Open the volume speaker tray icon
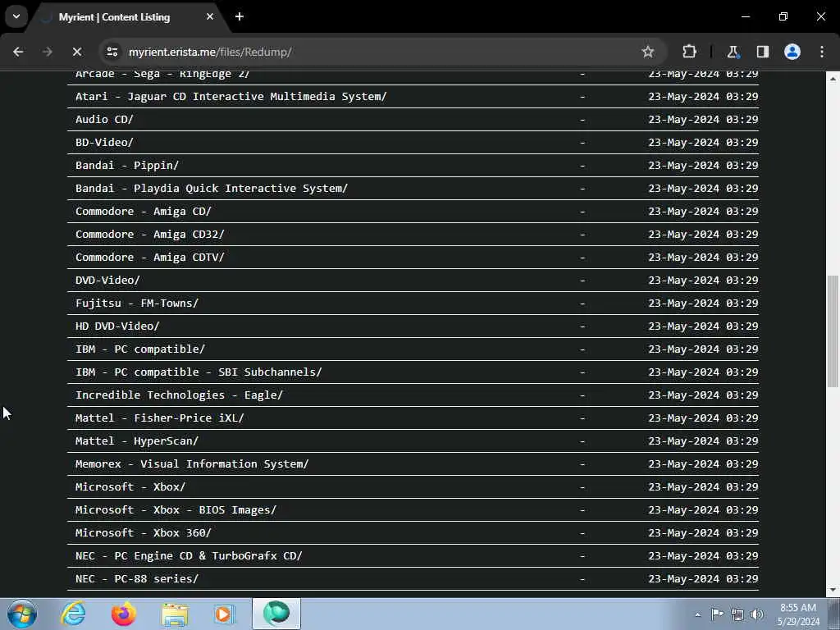 point(757,614)
